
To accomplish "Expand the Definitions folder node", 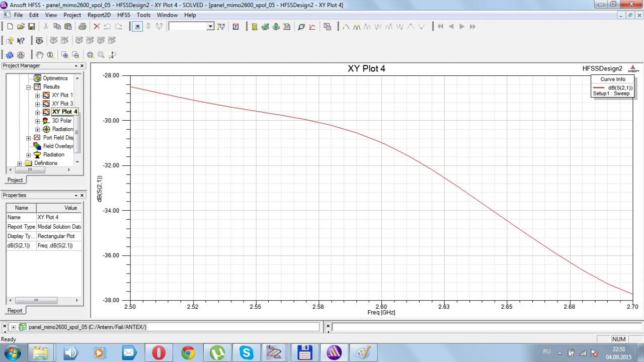I will coord(20,163).
